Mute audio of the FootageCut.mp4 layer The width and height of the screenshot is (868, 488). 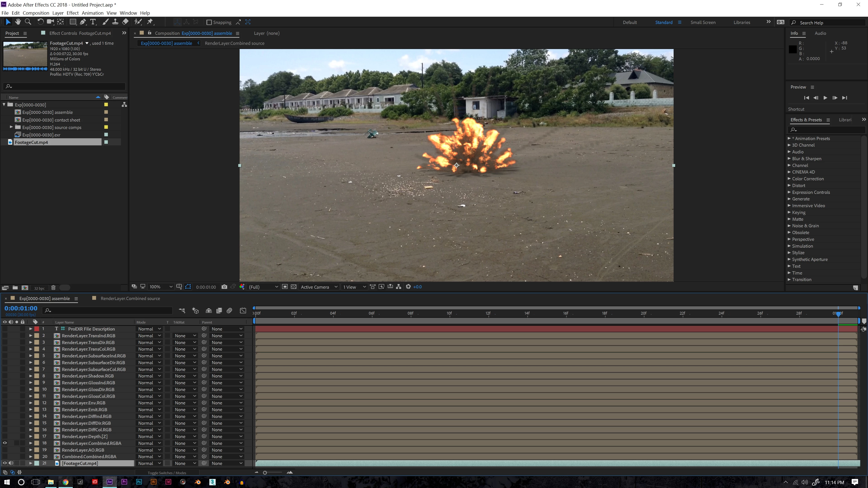[x=11, y=463]
